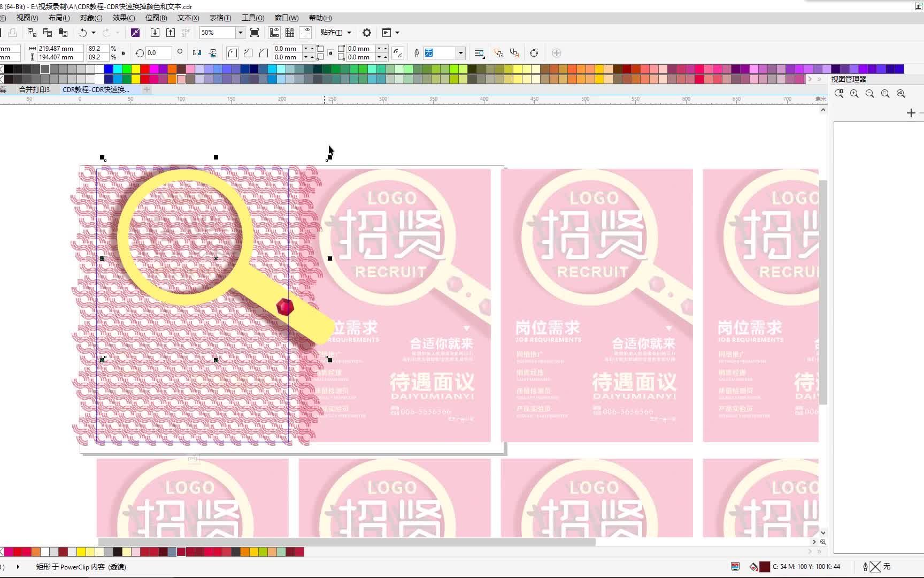Screen dimensions: 924x578
Task: Click the horizontal scrollbar thumb
Action: click(346, 542)
